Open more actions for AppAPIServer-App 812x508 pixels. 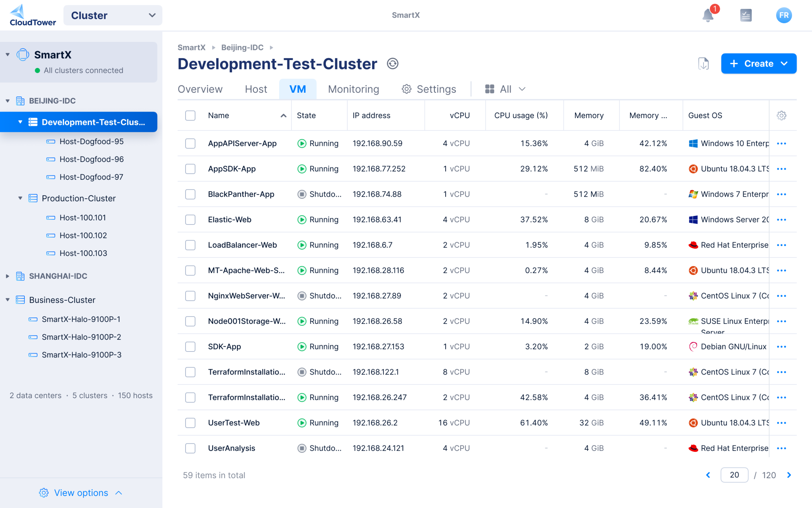click(782, 144)
